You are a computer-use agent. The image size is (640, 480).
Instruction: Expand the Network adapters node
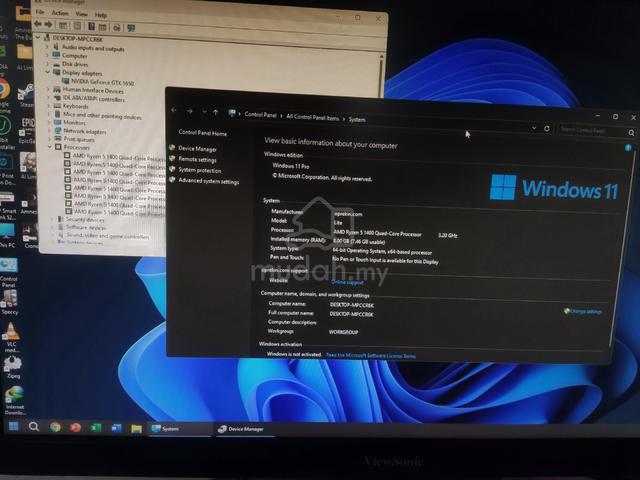(x=49, y=131)
